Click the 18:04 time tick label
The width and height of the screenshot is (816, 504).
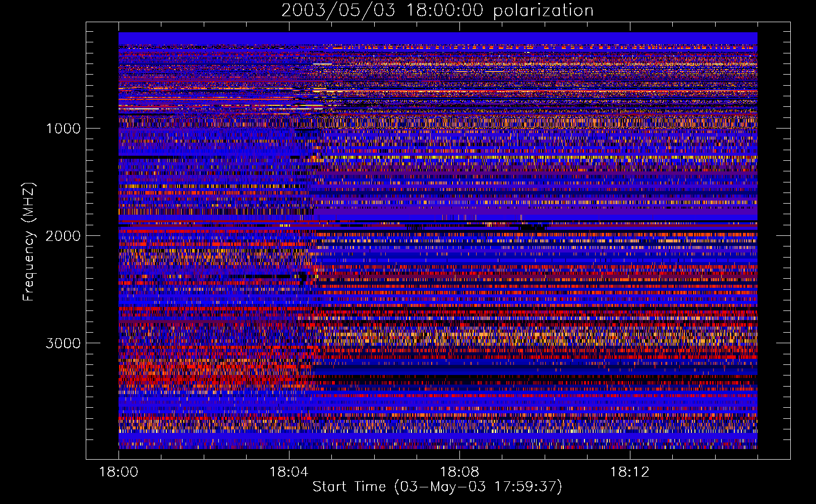289,472
